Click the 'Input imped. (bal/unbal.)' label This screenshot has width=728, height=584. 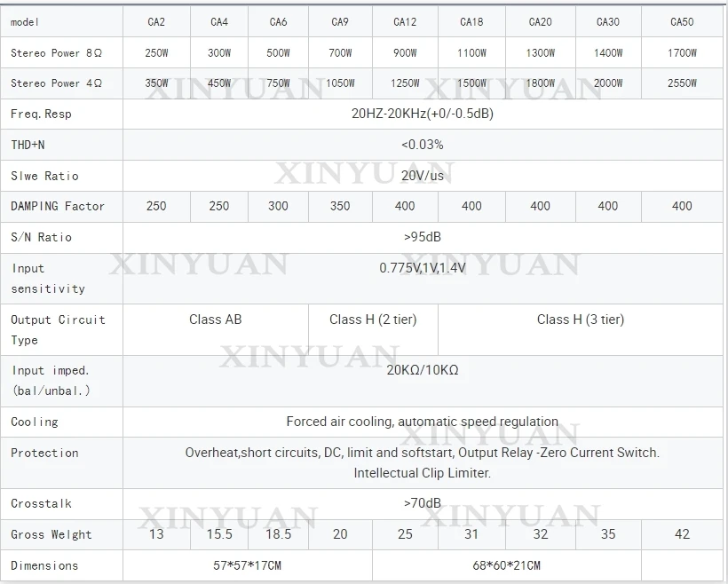point(51,381)
